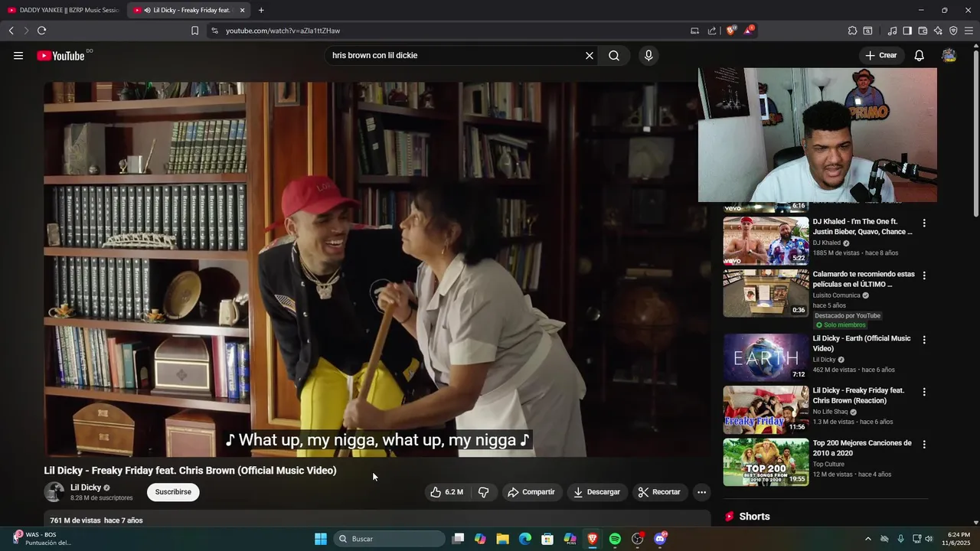Screen dimensions: 980x551
Task: Toggle the browser sidebar panel
Action: coord(907,31)
